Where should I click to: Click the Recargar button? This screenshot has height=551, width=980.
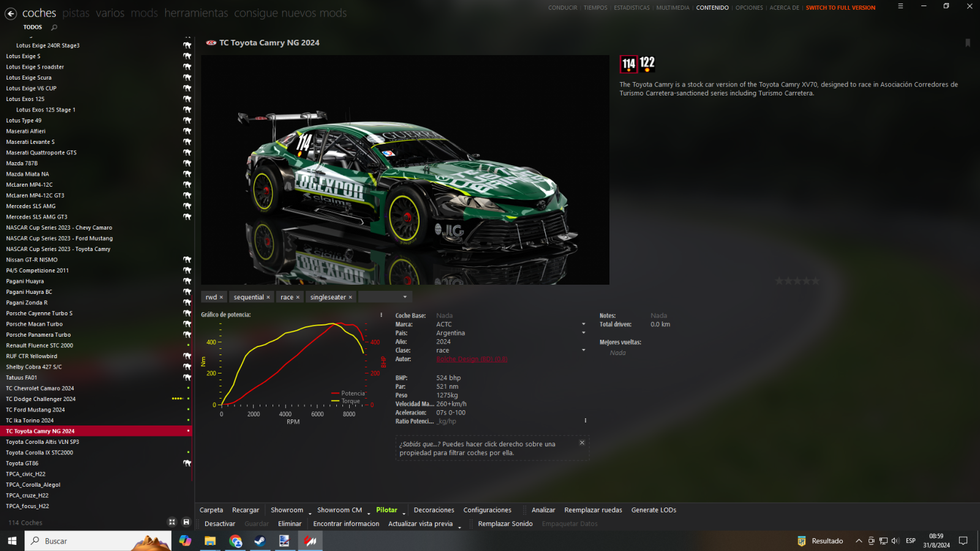(246, 510)
